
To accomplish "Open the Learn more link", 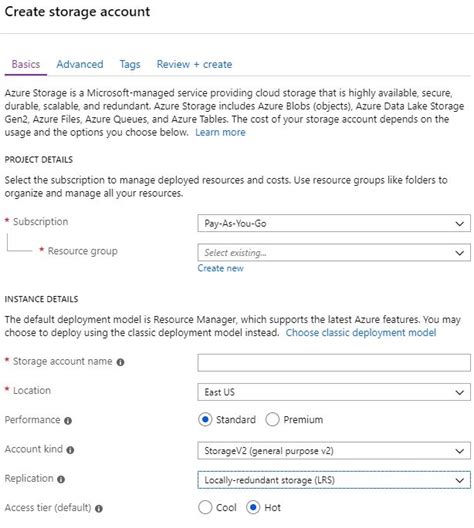I will coord(220,132).
